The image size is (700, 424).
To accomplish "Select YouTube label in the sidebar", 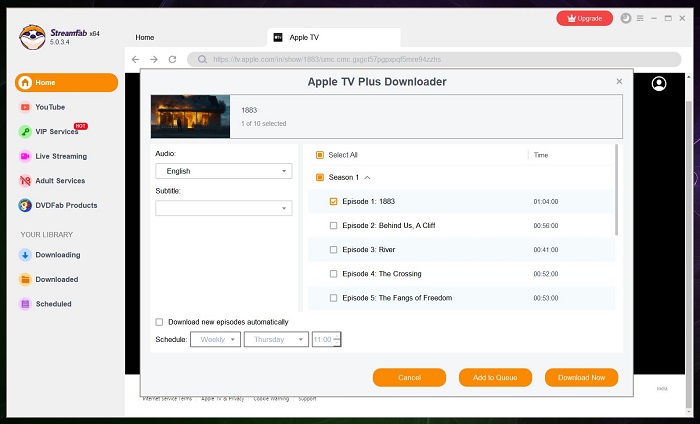I will click(50, 107).
